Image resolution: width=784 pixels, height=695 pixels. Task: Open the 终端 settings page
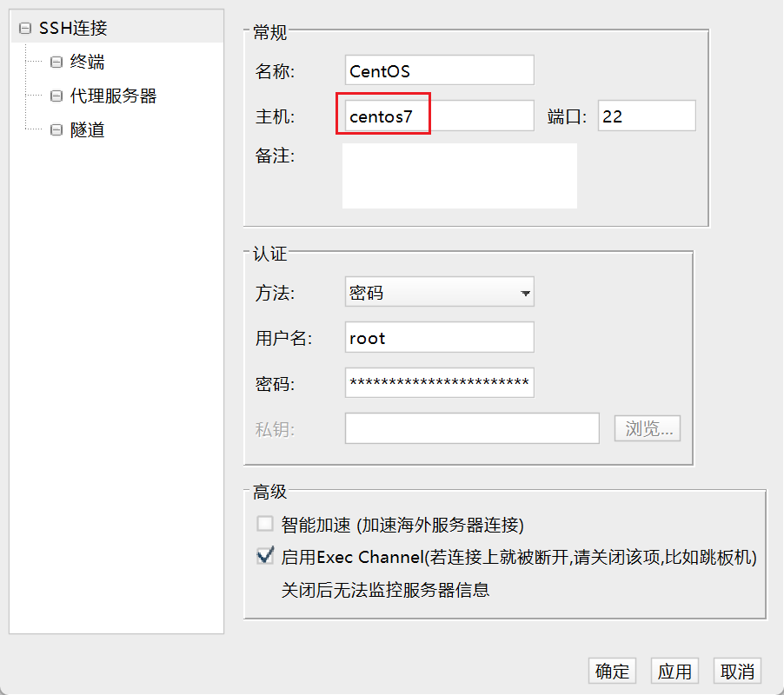(x=88, y=62)
